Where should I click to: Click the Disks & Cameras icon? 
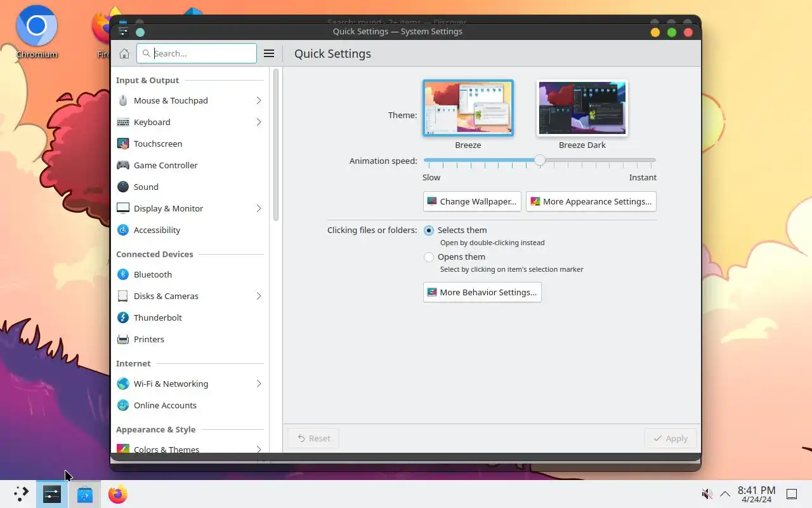point(123,296)
